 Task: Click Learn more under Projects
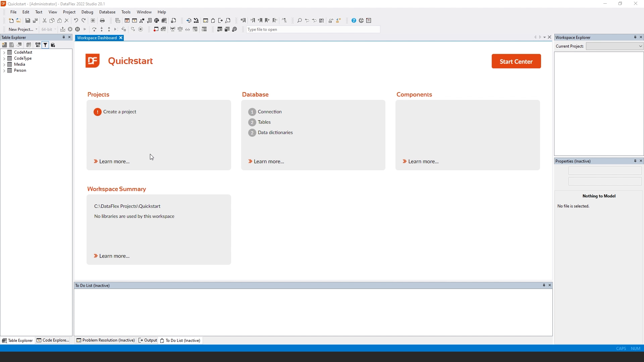pos(114,161)
